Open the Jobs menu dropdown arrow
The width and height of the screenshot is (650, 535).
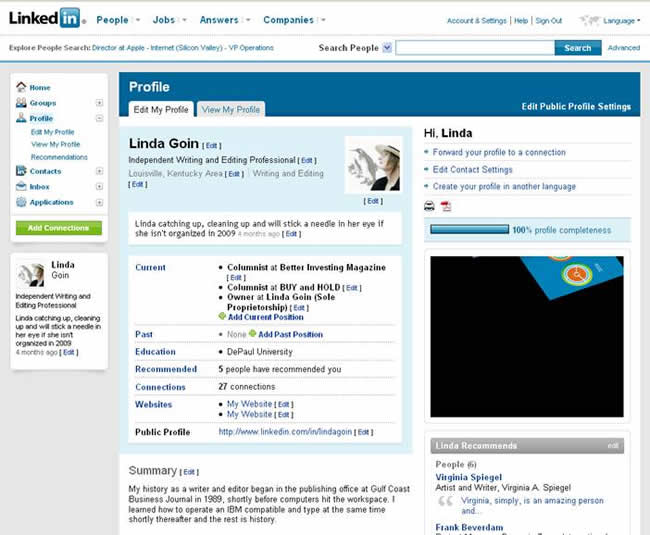pyautogui.click(x=184, y=20)
